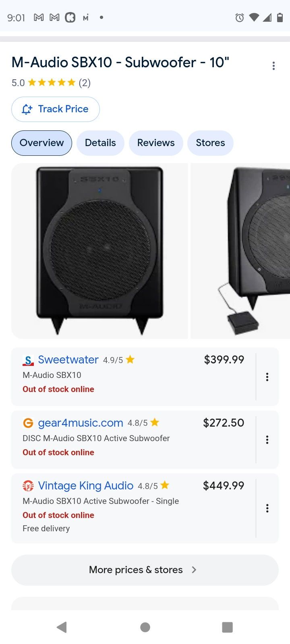Image resolution: width=290 pixels, height=644 pixels.
Task: Open the page options three-dot menu near title
Action: [273, 65]
